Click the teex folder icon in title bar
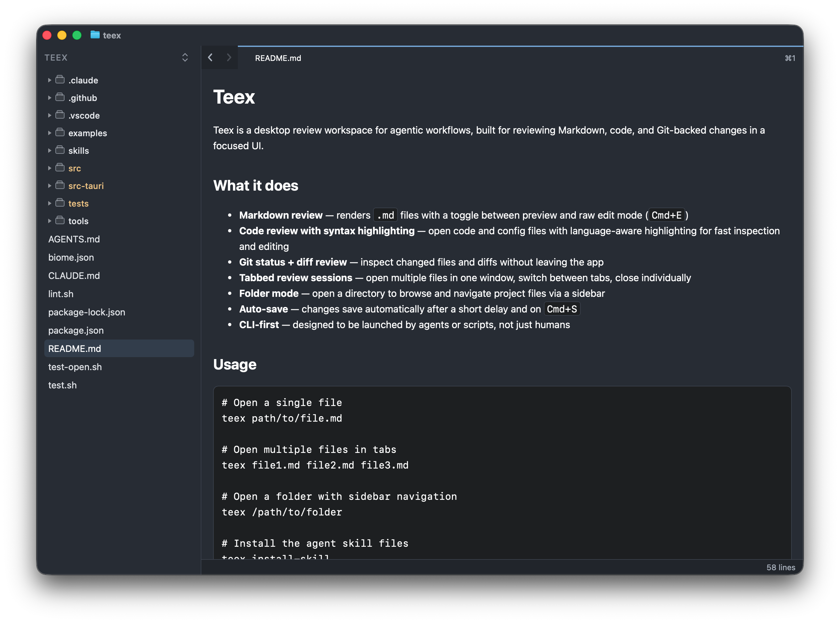The height and width of the screenshot is (623, 840). pyautogui.click(x=95, y=35)
